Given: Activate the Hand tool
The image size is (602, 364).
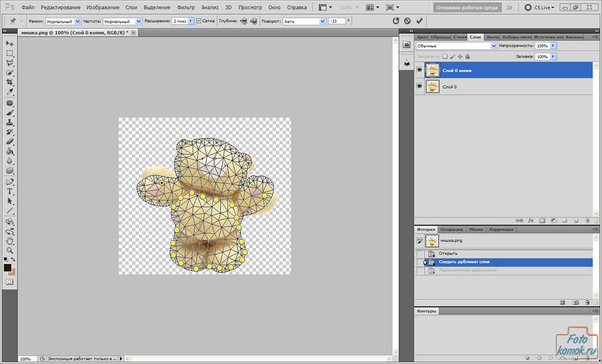Looking at the screenshot, I should pos(10,241).
